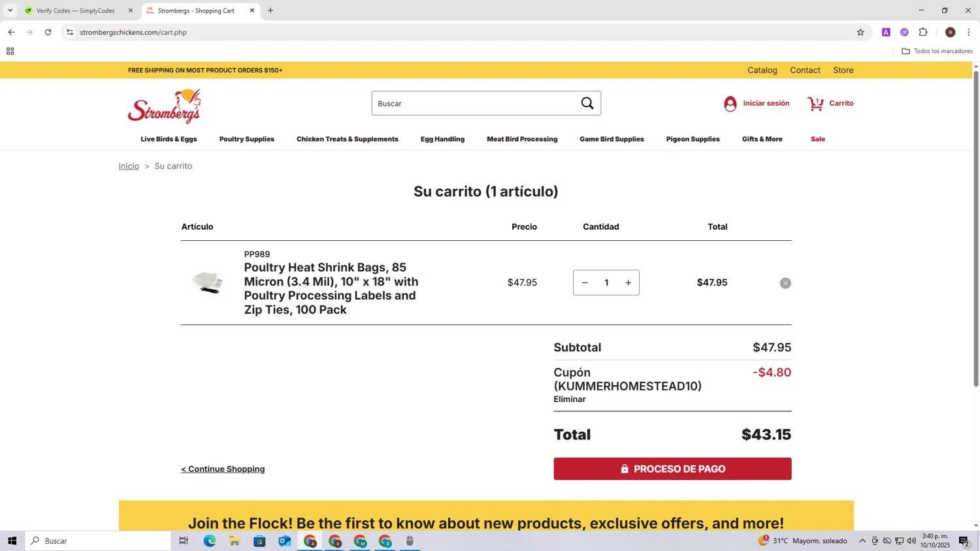Close the Verify Codes SimplyCodes tab
980x551 pixels.
131,10
